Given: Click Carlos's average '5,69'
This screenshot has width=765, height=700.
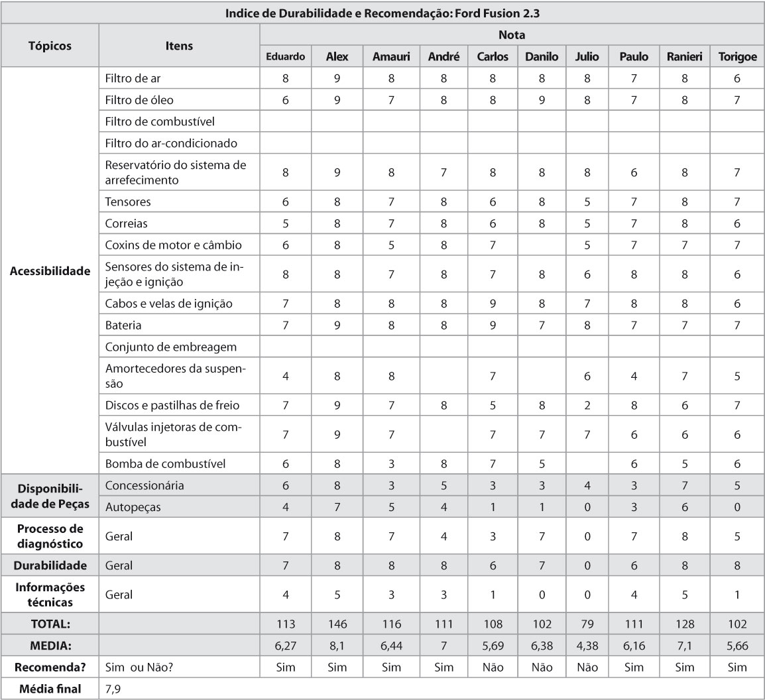Looking at the screenshot, I should [493, 646].
